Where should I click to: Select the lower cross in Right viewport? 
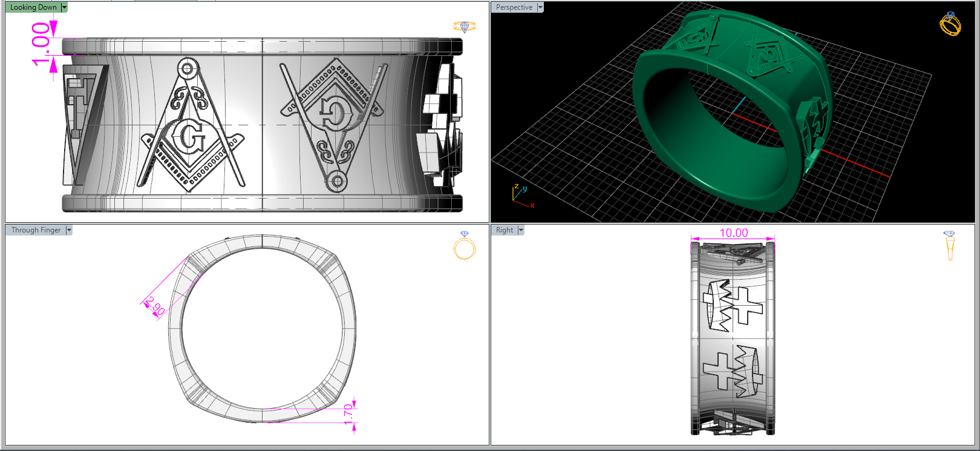coord(719,370)
